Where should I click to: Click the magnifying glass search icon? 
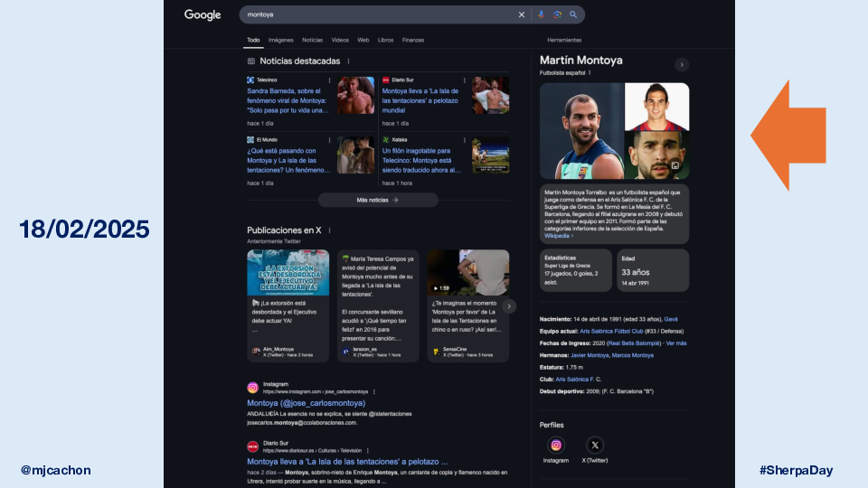tap(573, 15)
